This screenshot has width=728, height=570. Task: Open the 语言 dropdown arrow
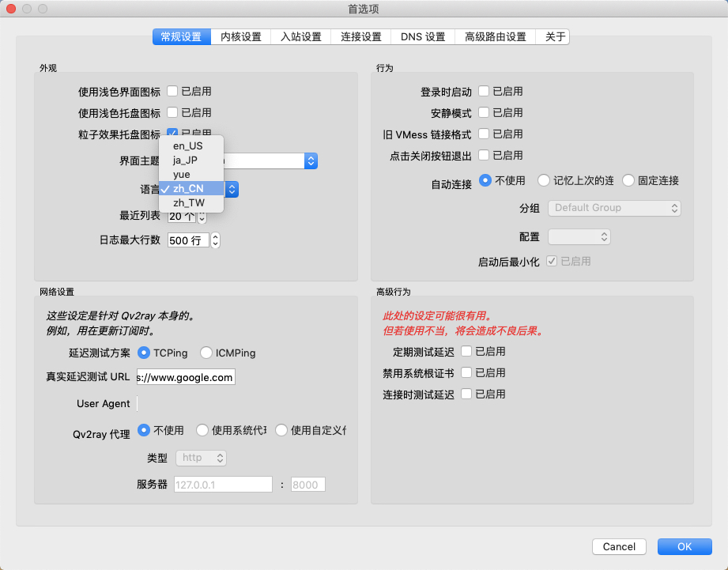pos(232,190)
